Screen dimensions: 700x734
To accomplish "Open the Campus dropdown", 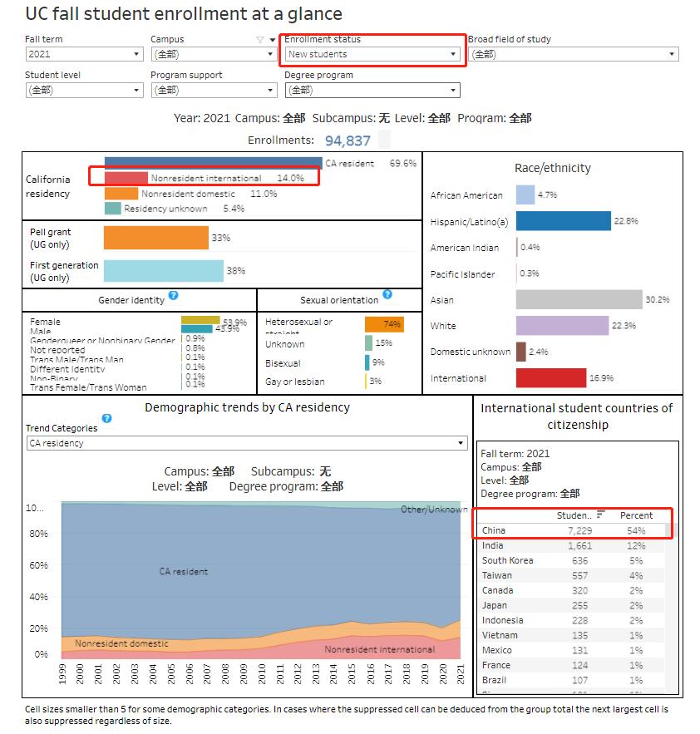I will click(x=271, y=55).
